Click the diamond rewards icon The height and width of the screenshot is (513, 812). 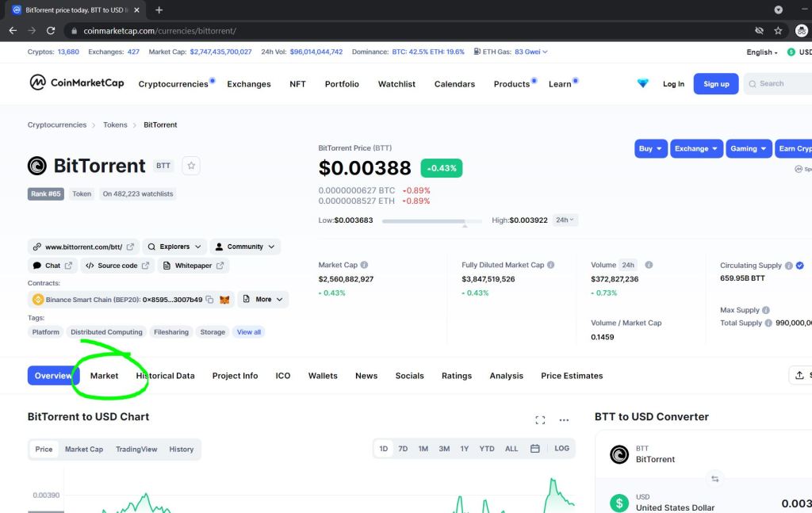click(x=642, y=84)
